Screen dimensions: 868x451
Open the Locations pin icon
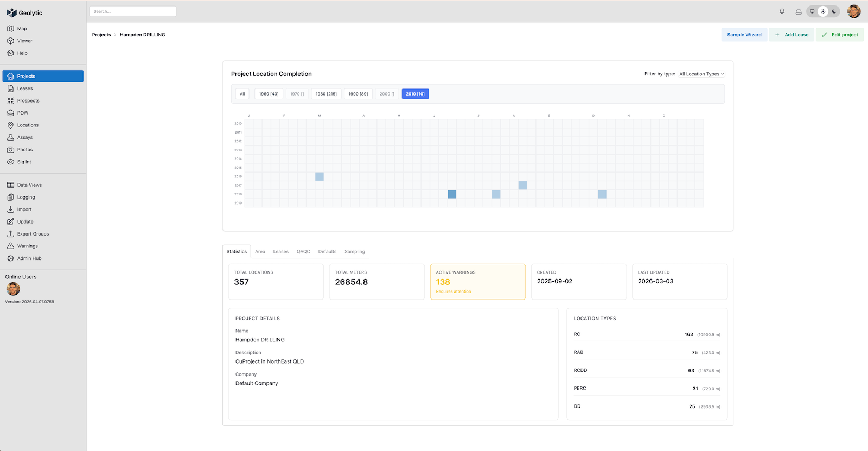click(10, 125)
